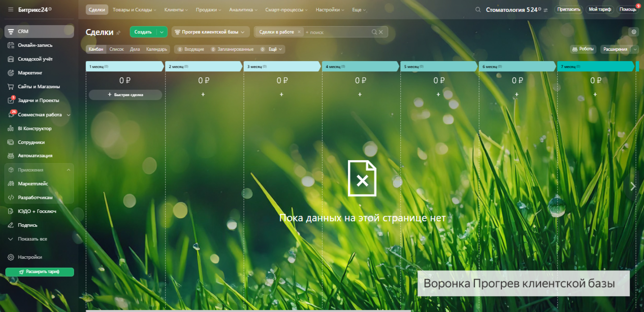Open the Расширения dropdown arrow
This screenshot has height=312, width=644.
635,49
